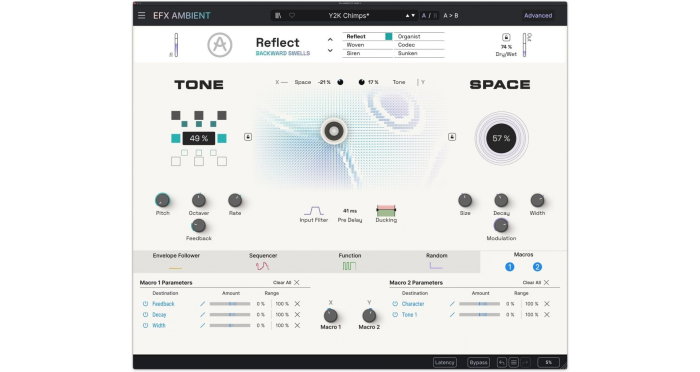This screenshot has height=372, width=700.
Task: Open the Envelope Follower modulation tab
Action: (x=176, y=262)
